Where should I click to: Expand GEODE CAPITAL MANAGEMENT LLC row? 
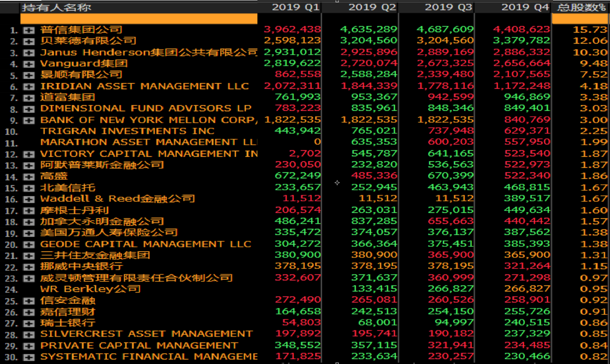(29, 245)
